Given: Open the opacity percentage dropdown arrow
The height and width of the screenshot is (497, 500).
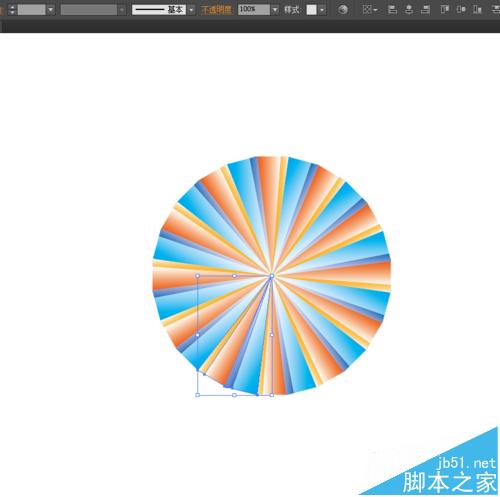Looking at the screenshot, I should tap(275, 10).
